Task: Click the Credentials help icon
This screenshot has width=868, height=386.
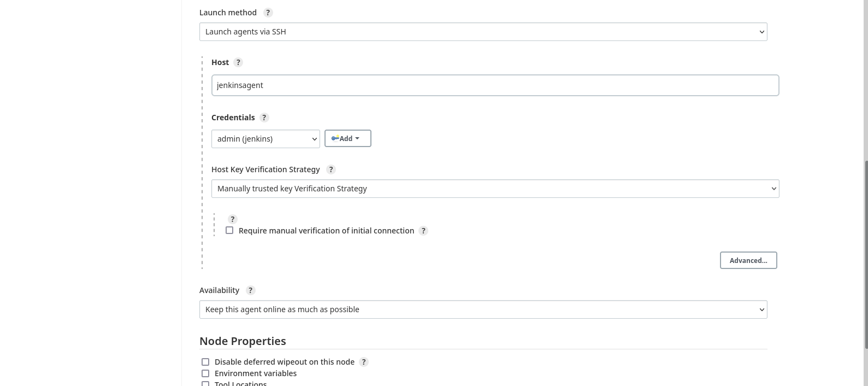Action: 264,118
